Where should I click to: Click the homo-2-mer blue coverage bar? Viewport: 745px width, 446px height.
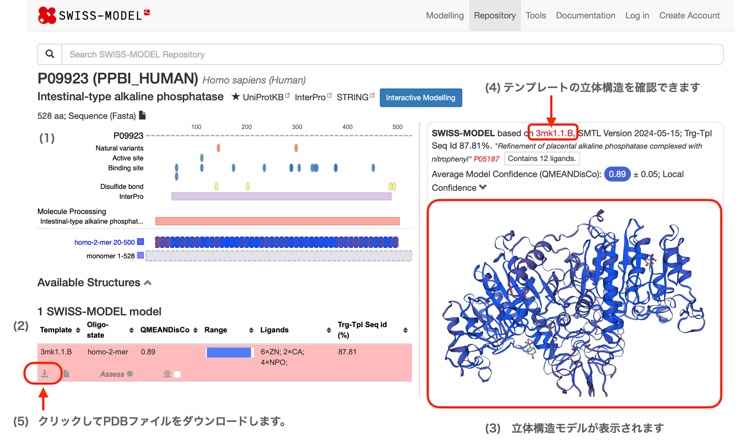click(x=277, y=242)
